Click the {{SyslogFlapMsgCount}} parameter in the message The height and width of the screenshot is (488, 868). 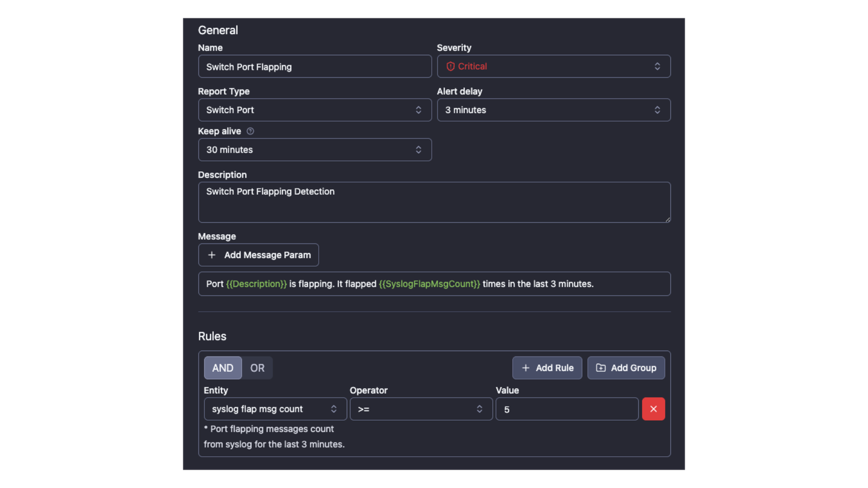pos(429,284)
